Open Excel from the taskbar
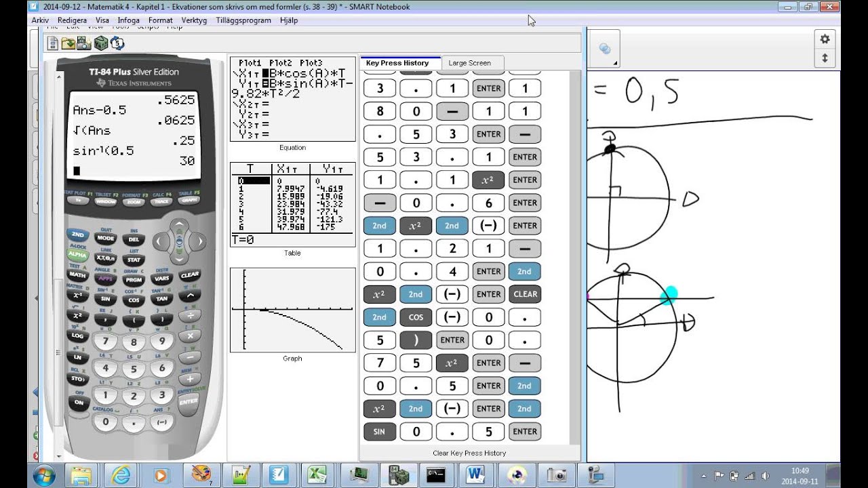Viewport: 868px width, 488px height. tap(316, 475)
